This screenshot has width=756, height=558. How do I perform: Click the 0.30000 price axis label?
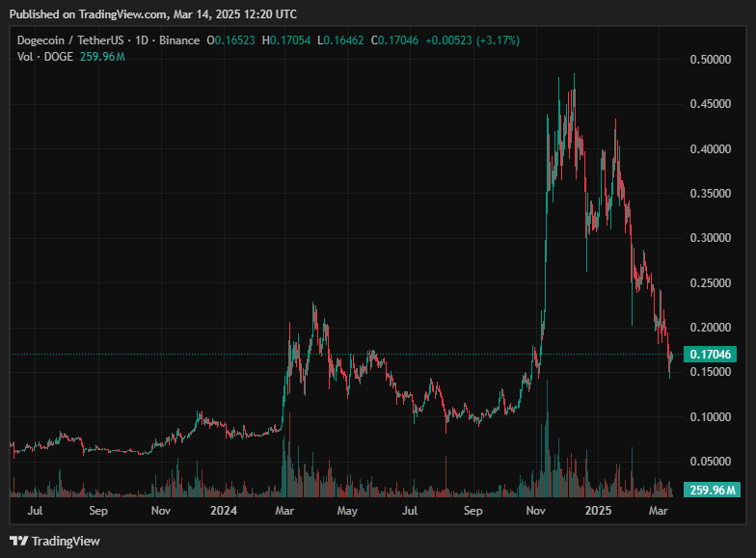[710, 238]
